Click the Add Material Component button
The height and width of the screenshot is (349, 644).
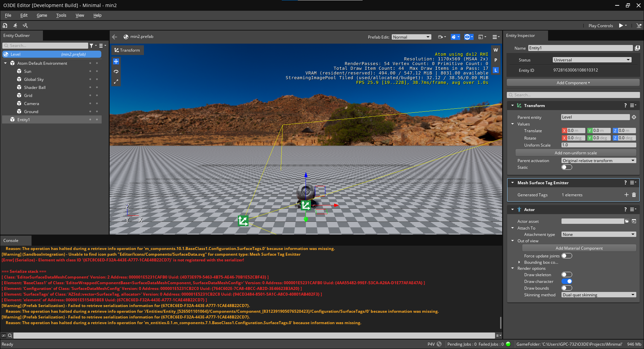[x=579, y=248]
